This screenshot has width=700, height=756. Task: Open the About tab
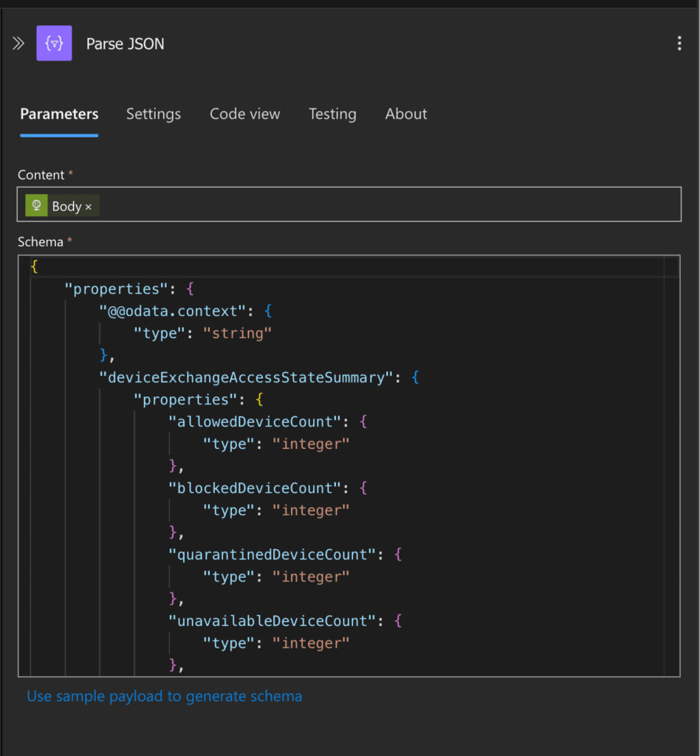(x=406, y=114)
